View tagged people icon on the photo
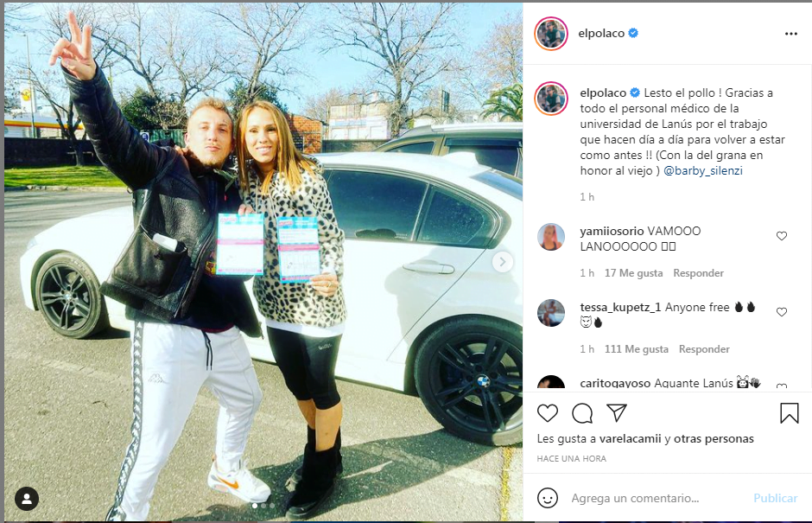The image size is (812, 523). 27,499
